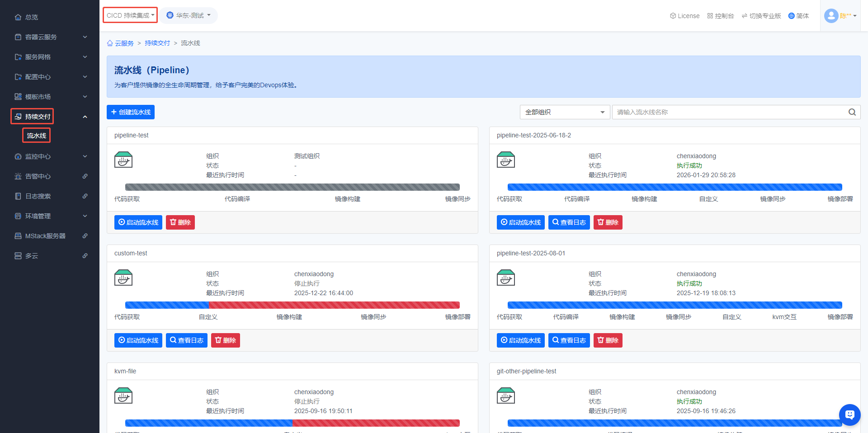Viewport: 868px width, 433px height.
Task: Click the custom-test pipeline container icon
Action: [123, 278]
